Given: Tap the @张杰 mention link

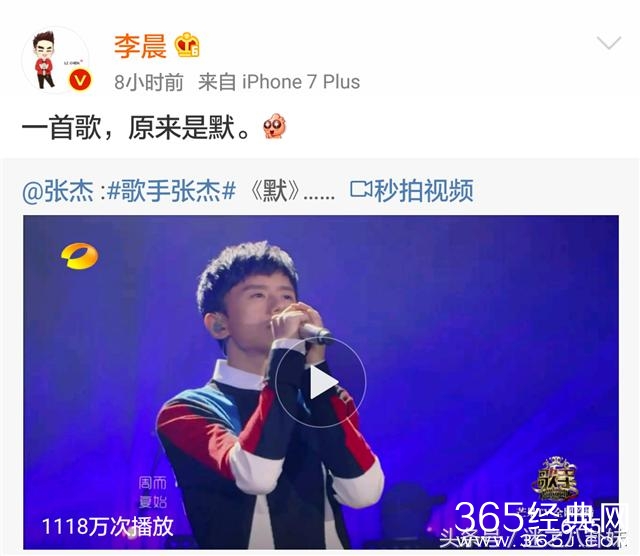Looking at the screenshot, I should [x=58, y=191].
